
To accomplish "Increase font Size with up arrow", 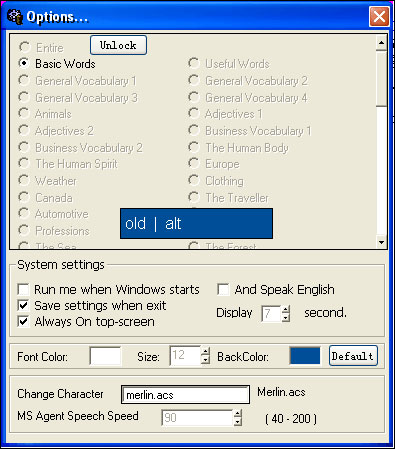I will point(206,351).
